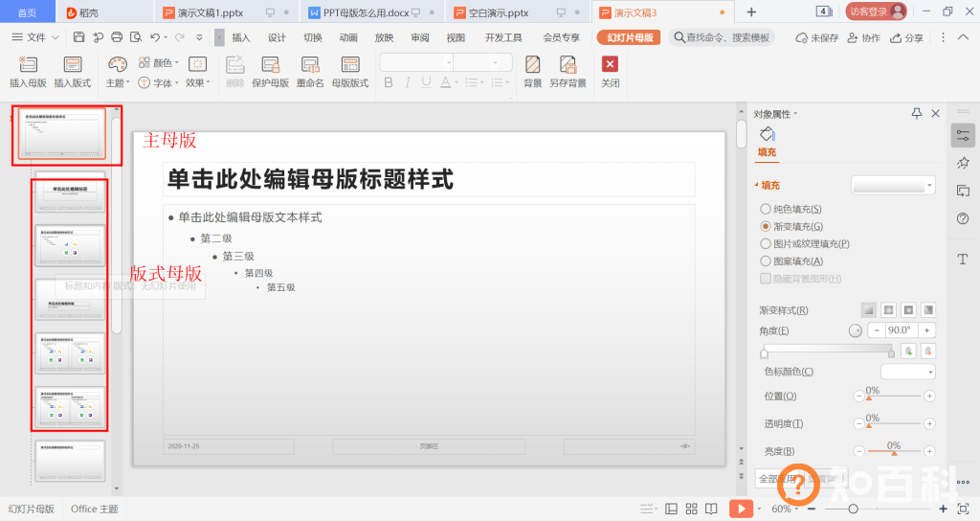Open 60% zoom level dropdown
This screenshot has width=980, height=521.
coord(796,509)
